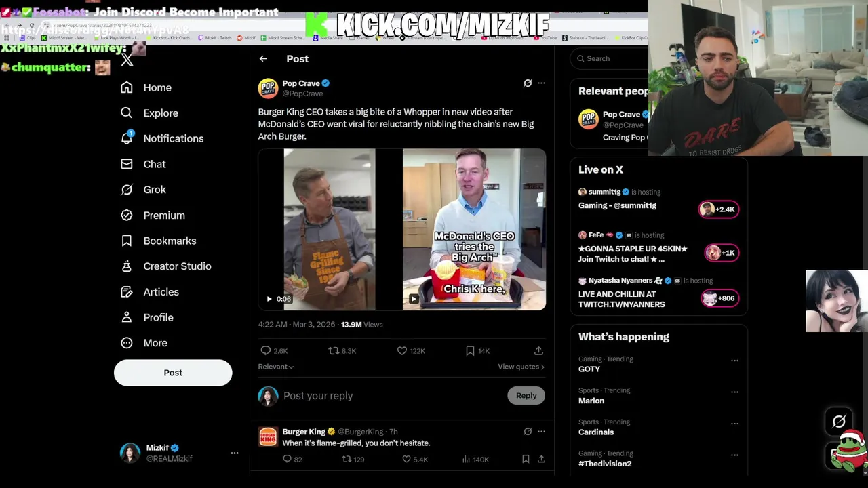Click Grok icon on Pop Crave post
The width and height of the screenshot is (868, 488).
(x=528, y=83)
